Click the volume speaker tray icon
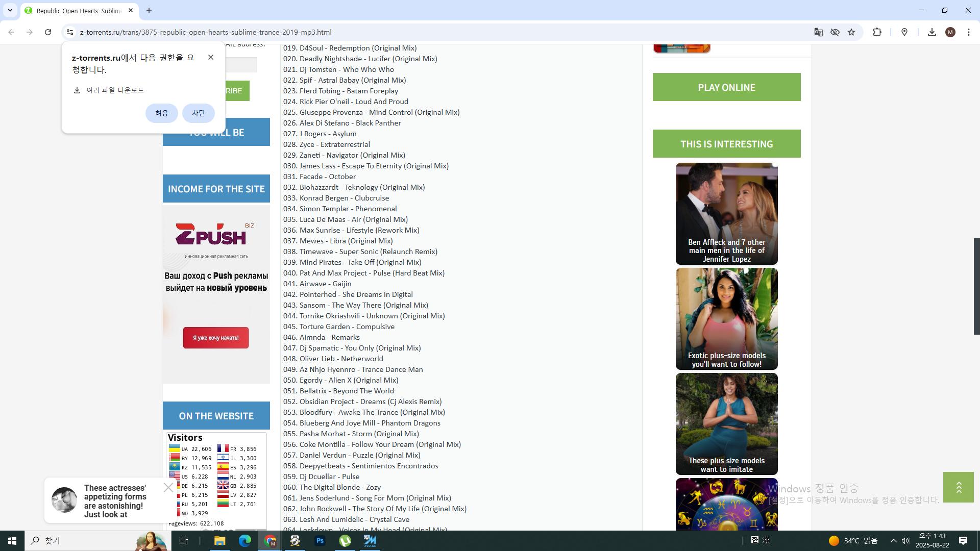Viewport: 980px width, 551px height. [905, 541]
